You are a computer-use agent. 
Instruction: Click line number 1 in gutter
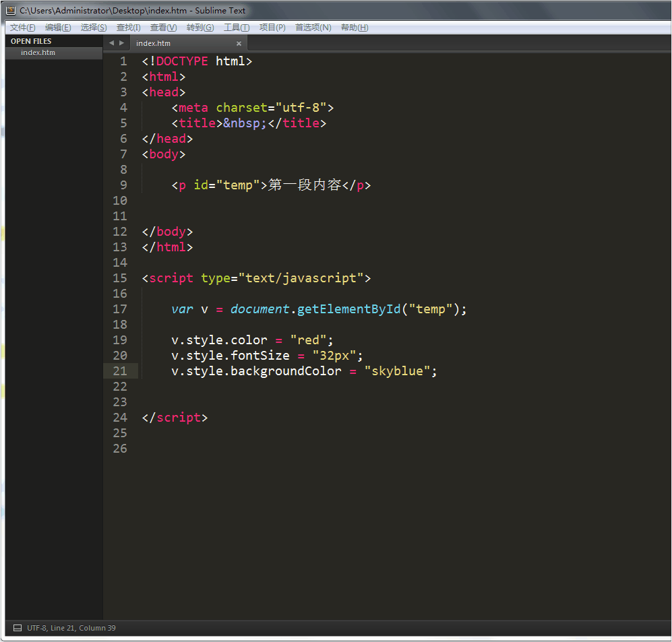(123, 61)
